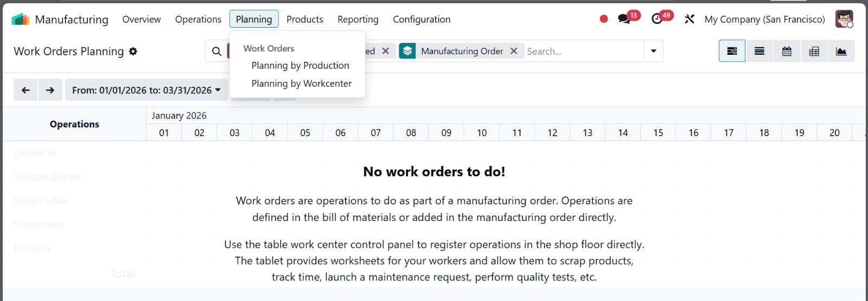Expand the search options dropdown arrow
The image size is (868, 301).
653,51
